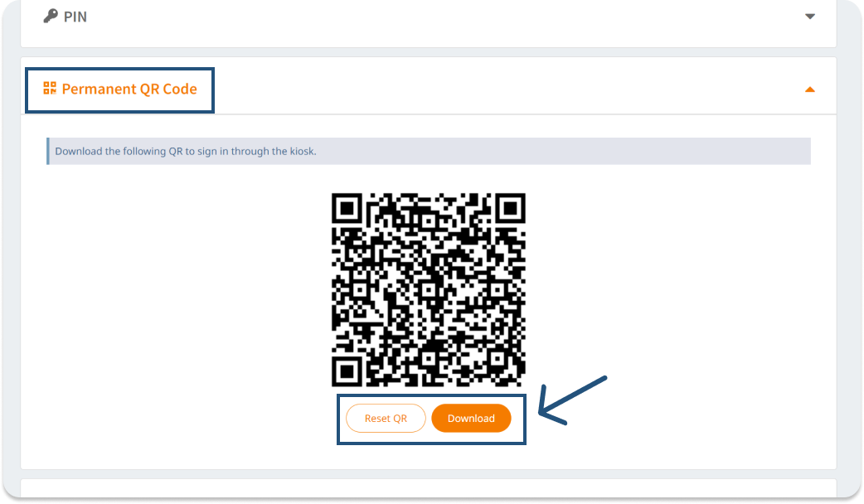This screenshot has height=504, width=864.
Task: Click the QR code image center
Action: [x=428, y=290]
